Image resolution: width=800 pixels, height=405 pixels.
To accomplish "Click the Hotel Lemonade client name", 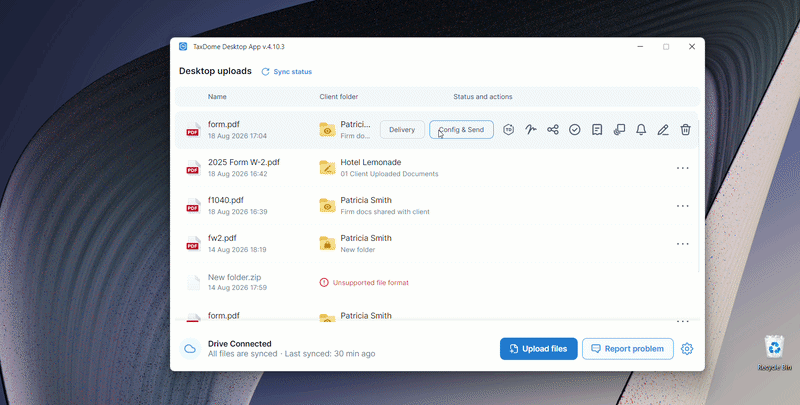I will 371,162.
